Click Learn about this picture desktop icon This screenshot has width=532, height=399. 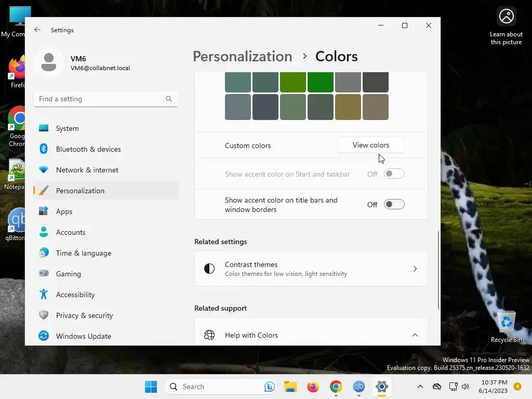pos(506,26)
